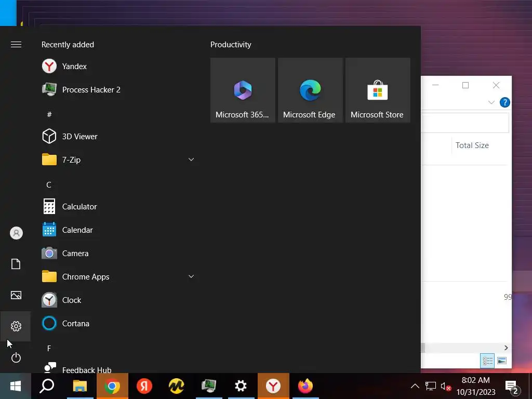Open 3D Viewer app

pyautogui.click(x=117, y=137)
